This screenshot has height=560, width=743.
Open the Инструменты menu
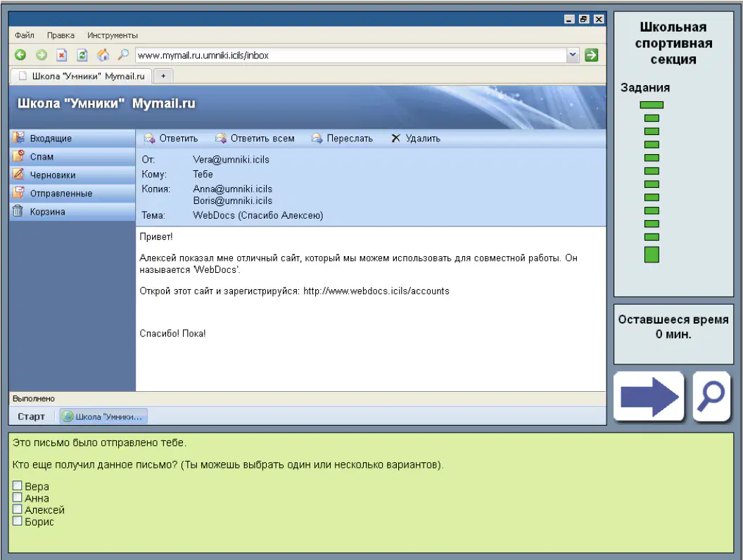point(113,35)
